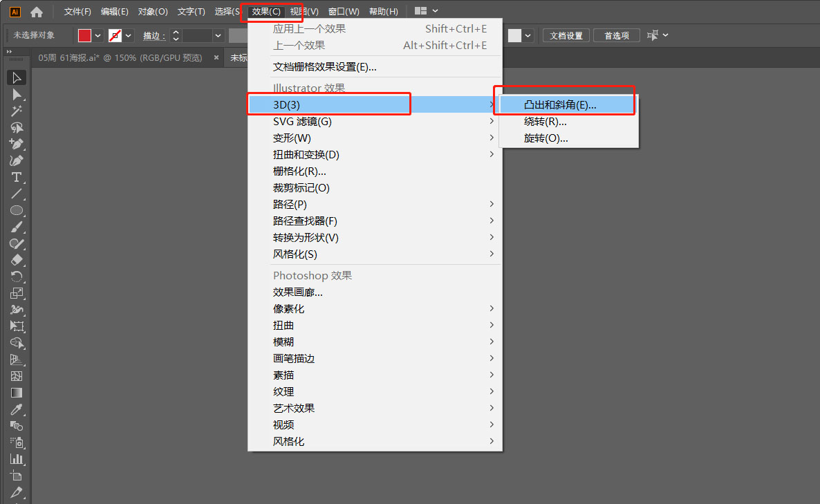This screenshot has width=820, height=504.
Task: Open the 文件(F) menu
Action: [x=77, y=12]
